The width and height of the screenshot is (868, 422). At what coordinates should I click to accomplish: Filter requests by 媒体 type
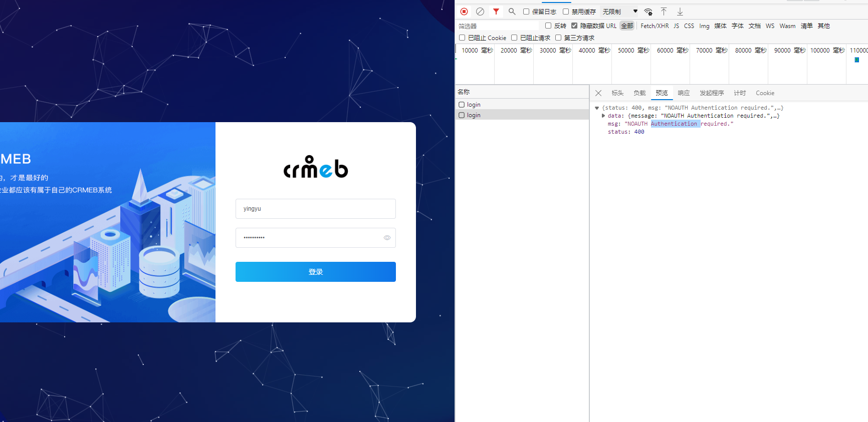pos(720,26)
